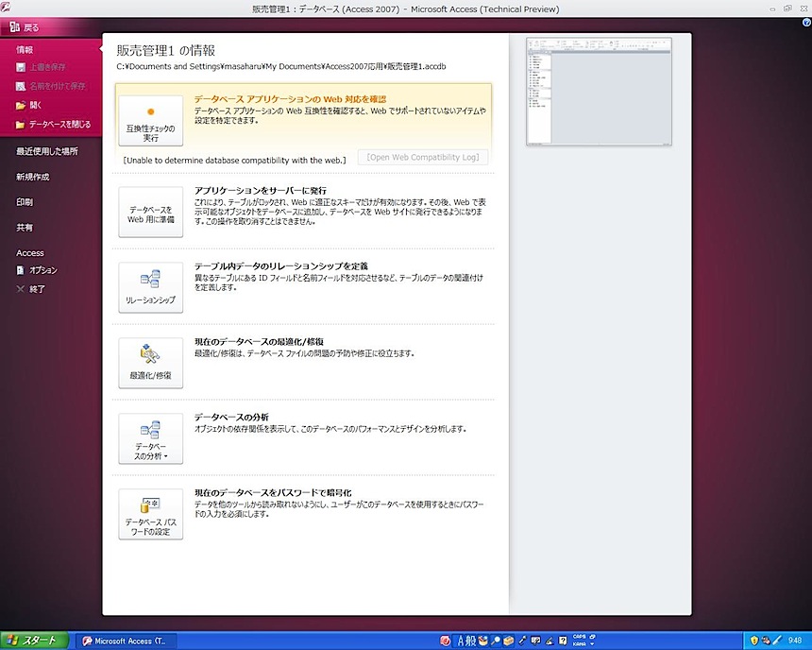The width and height of the screenshot is (812, 650).
Task: Open オプション (Options)
Action: click(43, 270)
